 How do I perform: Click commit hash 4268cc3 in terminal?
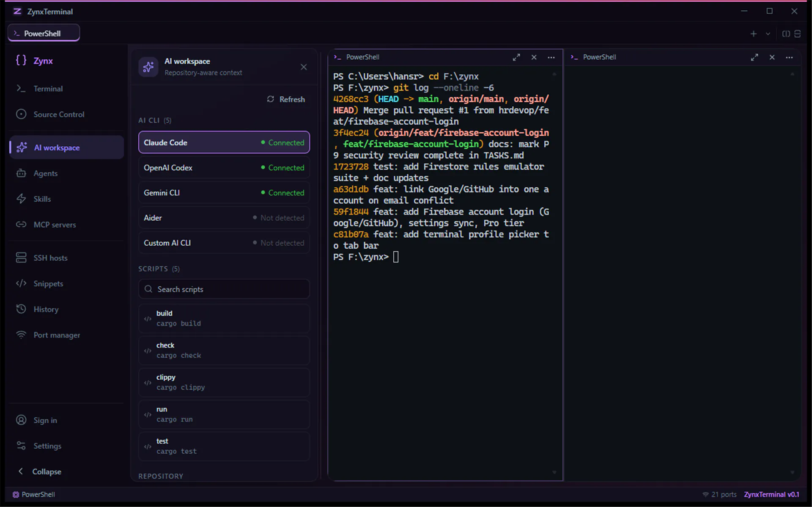(351, 99)
